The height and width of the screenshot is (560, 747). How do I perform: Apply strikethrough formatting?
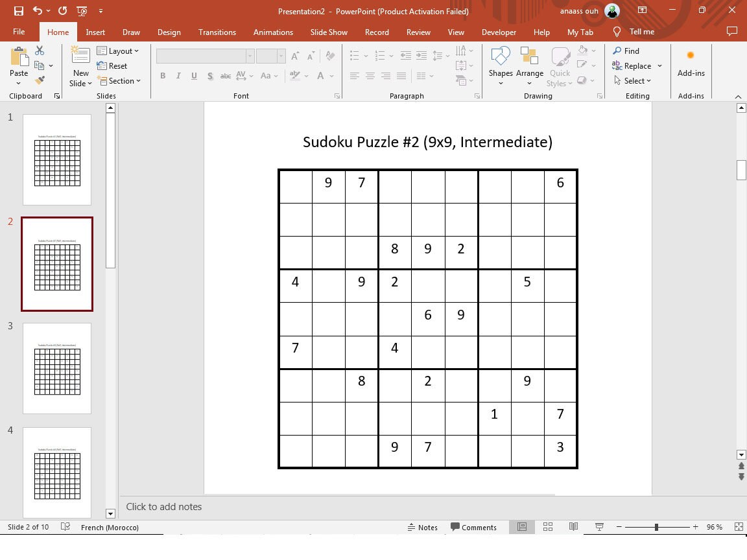(225, 76)
